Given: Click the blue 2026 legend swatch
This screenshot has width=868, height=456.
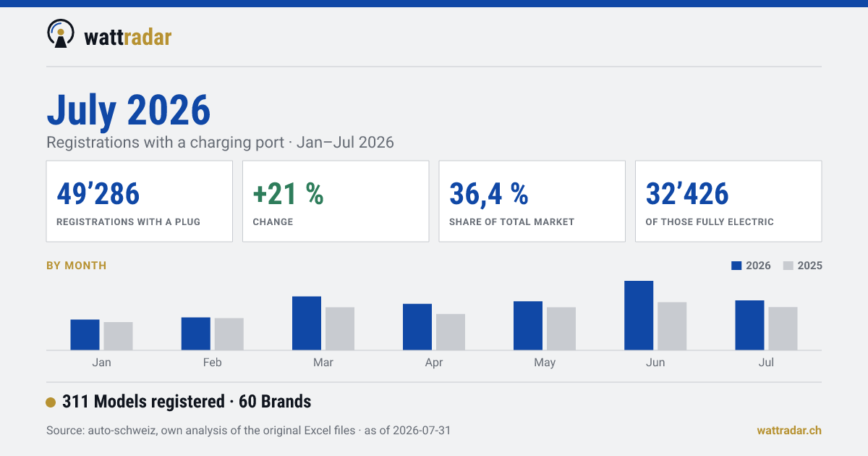Looking at the screenshot, I should pos(736,266).
